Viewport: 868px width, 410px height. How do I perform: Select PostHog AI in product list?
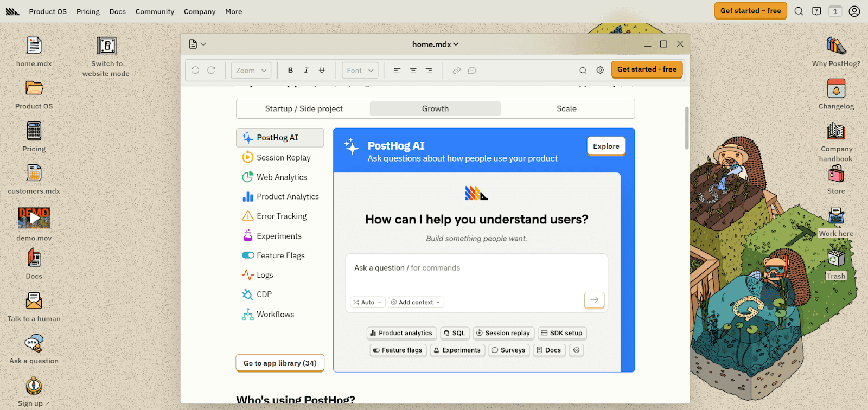[x=280, y=138]
